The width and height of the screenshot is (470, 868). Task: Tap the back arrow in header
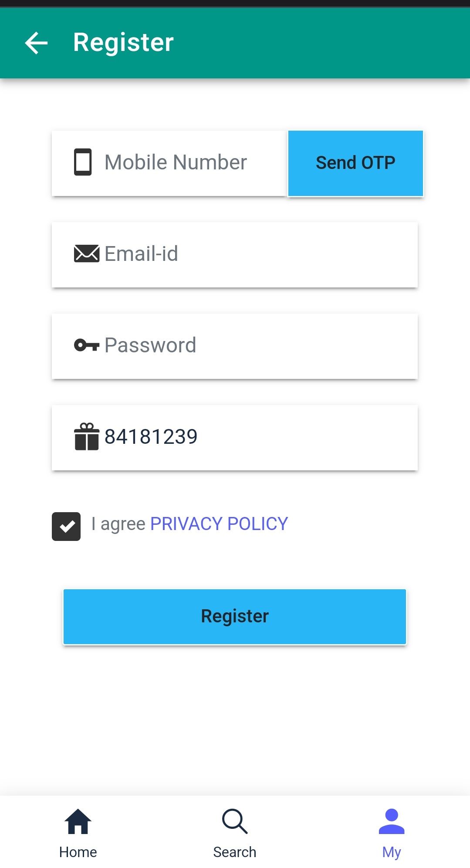pyautogui.click(x=36, y=43)
